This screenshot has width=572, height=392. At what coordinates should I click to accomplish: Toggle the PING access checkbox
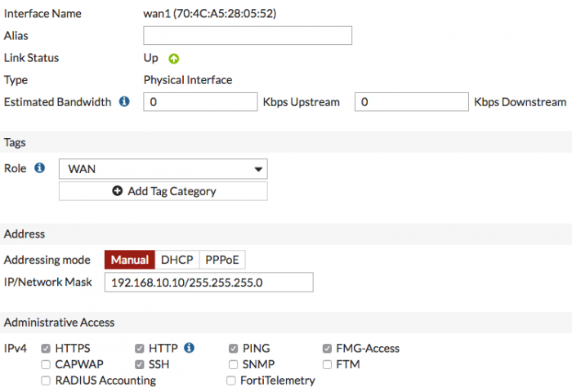coord(234,349)
